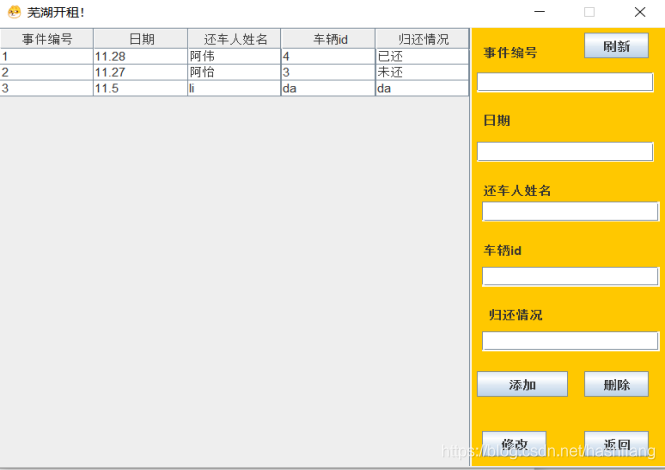Viewport: 665px width, 470px height.
Task: Click the 刷新 refresh button
Action: point(616,45)
